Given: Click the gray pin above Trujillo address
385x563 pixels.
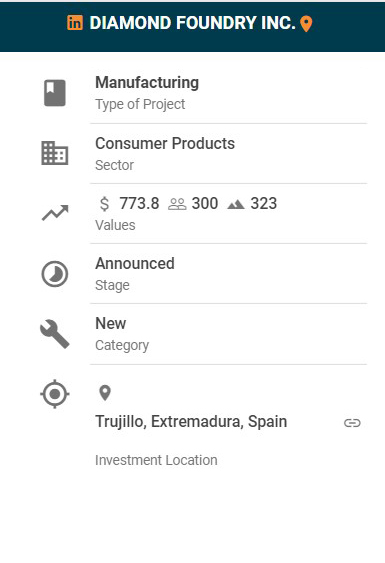Looking at the screenshot, I should point(105,393).
